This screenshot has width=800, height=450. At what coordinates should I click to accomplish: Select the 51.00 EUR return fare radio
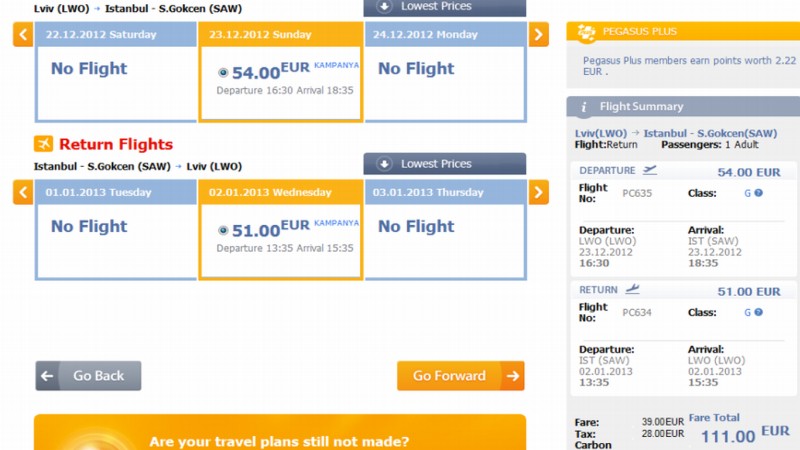(223, 230)
